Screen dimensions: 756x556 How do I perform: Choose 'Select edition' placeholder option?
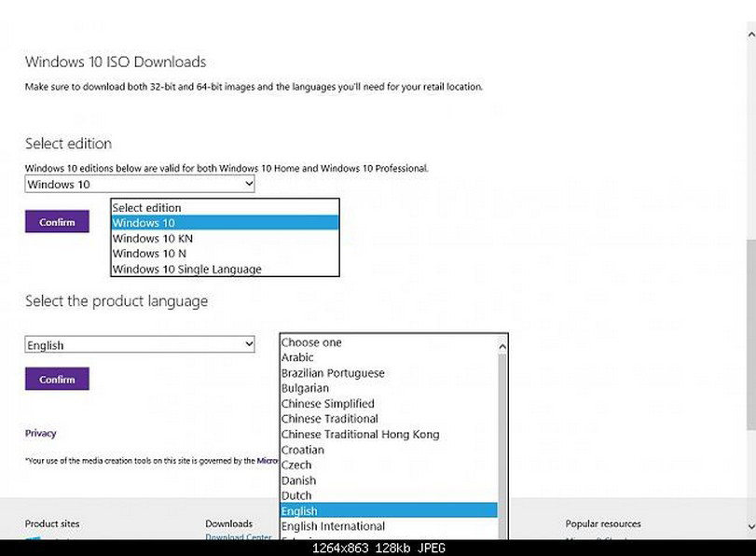[x=225, y=207]
